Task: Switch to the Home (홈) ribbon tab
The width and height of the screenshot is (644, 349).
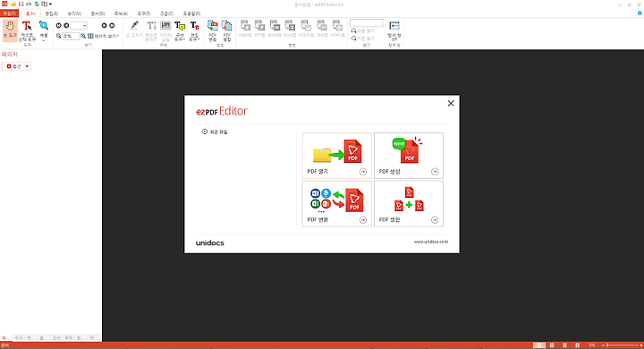Action: point(30,13)
